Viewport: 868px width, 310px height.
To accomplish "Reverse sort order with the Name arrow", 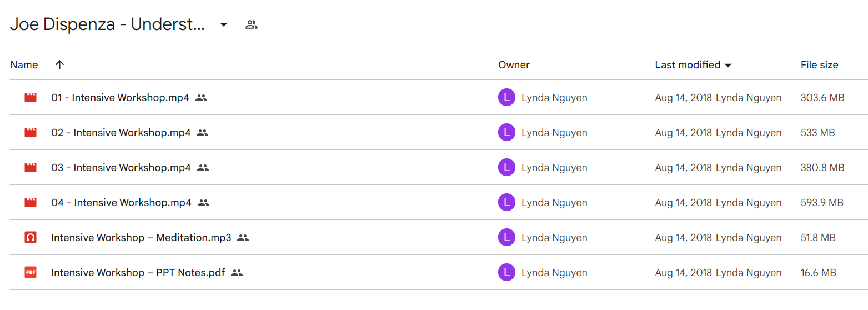I will pyautogui.click(x=60, y=64).
